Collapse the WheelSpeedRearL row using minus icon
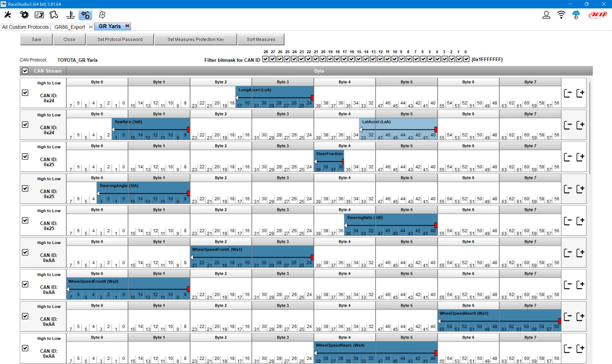The height and width of the screenshot is (364, 612). [x=568, y=348]
